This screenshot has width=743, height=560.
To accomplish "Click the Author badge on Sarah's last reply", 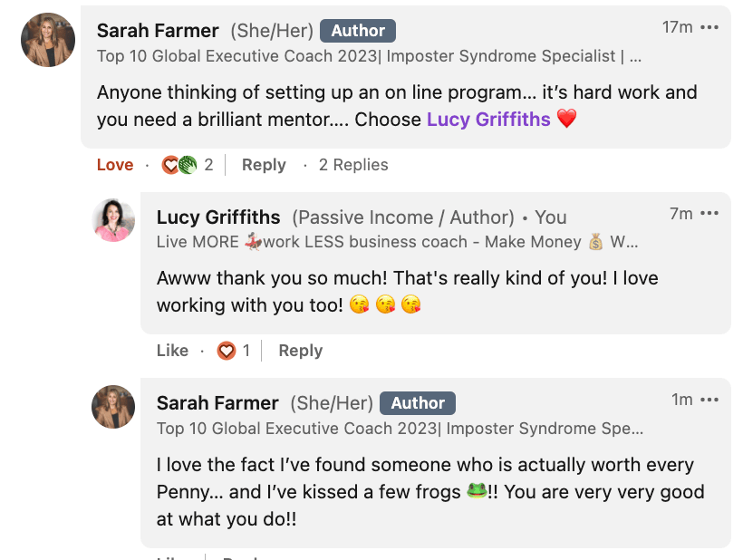I will (418, 403).
